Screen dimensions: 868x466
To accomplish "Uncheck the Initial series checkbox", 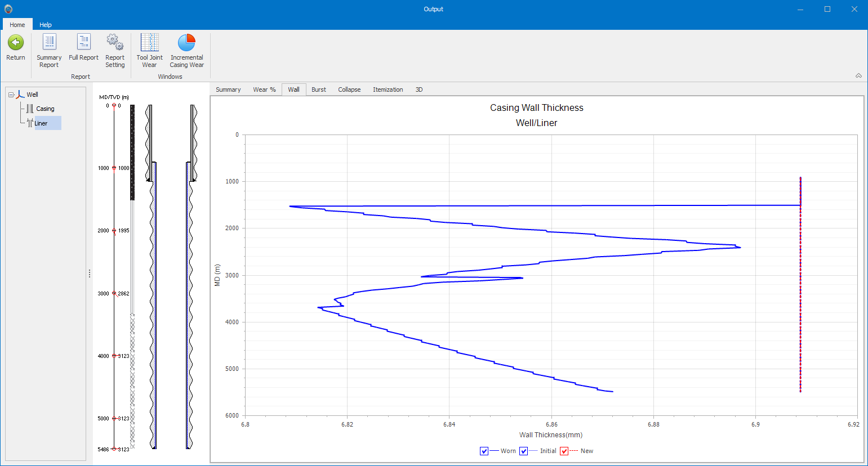I will click(523, 451).
